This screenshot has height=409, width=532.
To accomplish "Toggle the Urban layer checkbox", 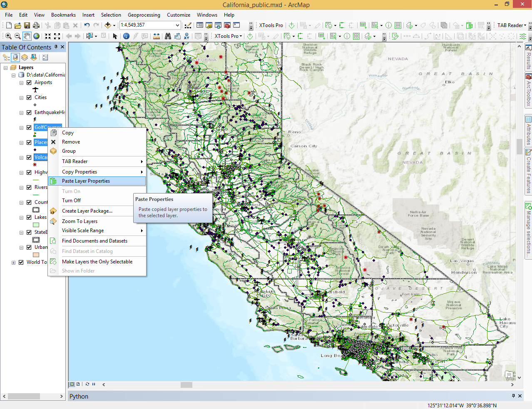I will [x=29, y=248].
